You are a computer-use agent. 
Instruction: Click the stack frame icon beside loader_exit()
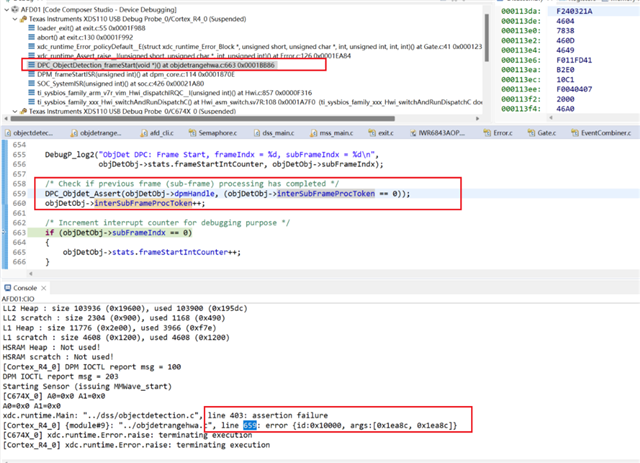tap(31, 28)
